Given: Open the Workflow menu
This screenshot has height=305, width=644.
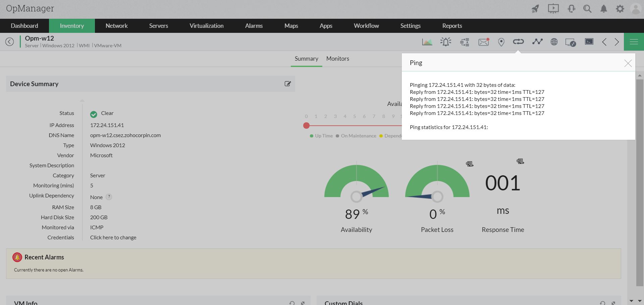Looking at the screenshot, I should pyautogui.click(x=366, y=26).
